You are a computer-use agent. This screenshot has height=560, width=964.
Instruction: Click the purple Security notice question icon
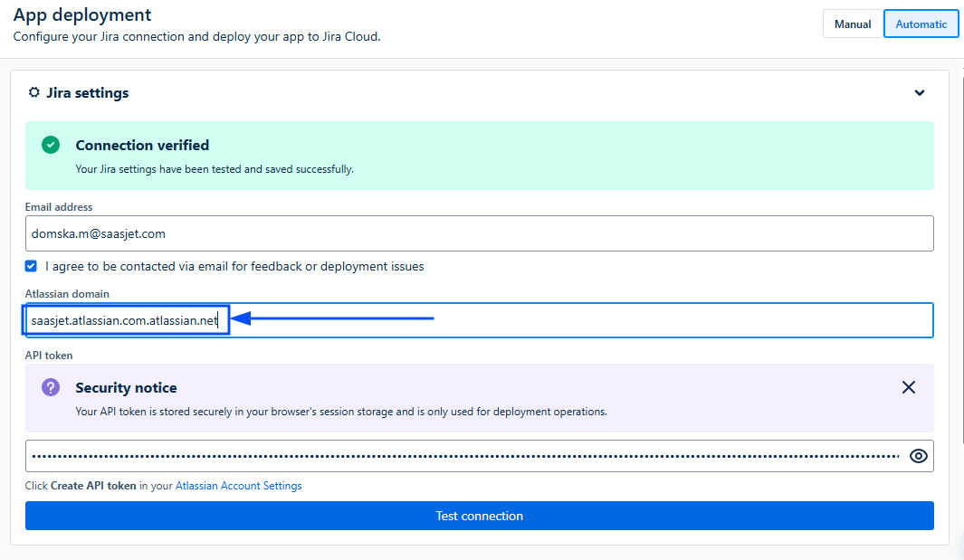click(51, 387)
